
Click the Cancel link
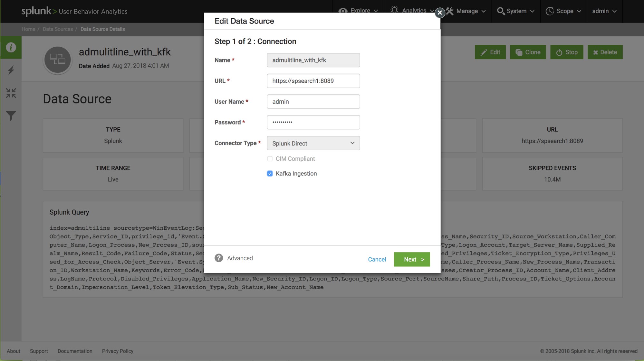click(x=377, y=259)
